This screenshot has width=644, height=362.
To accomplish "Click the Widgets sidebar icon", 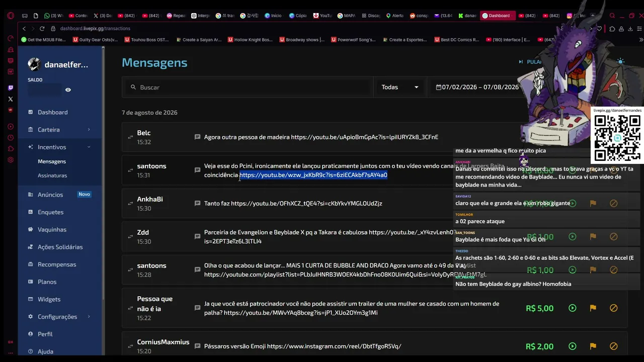I will pos(31,299).
